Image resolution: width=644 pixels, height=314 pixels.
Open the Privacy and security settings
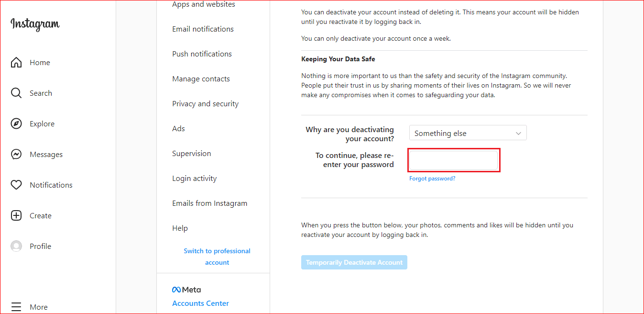click(205, 104)
